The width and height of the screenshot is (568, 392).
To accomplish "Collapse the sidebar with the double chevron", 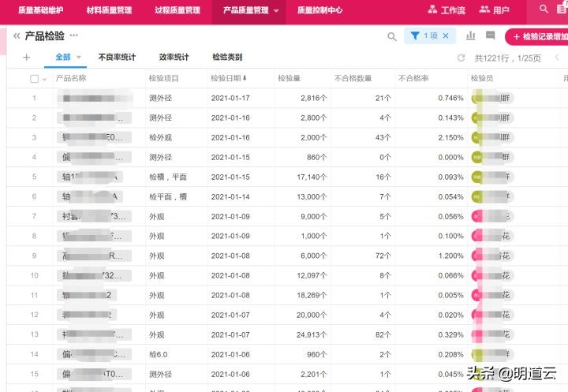I will pyautogui.click(x=17, y=35).
